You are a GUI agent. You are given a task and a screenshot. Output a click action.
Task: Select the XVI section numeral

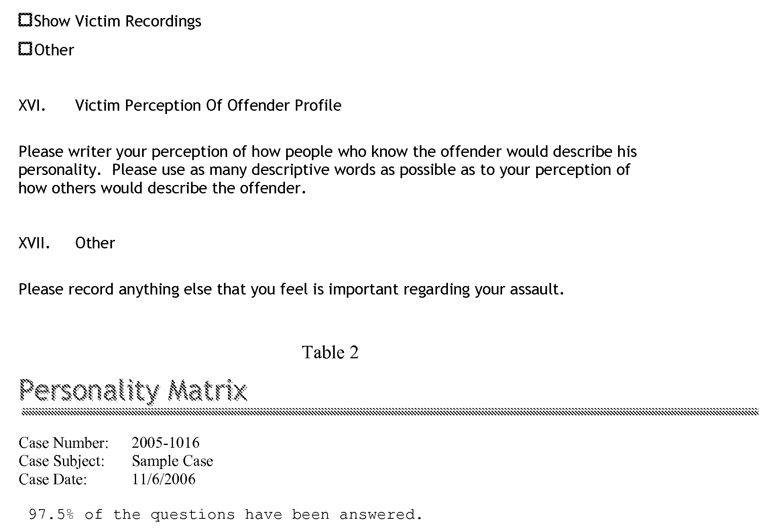click(x=32, y=106)
